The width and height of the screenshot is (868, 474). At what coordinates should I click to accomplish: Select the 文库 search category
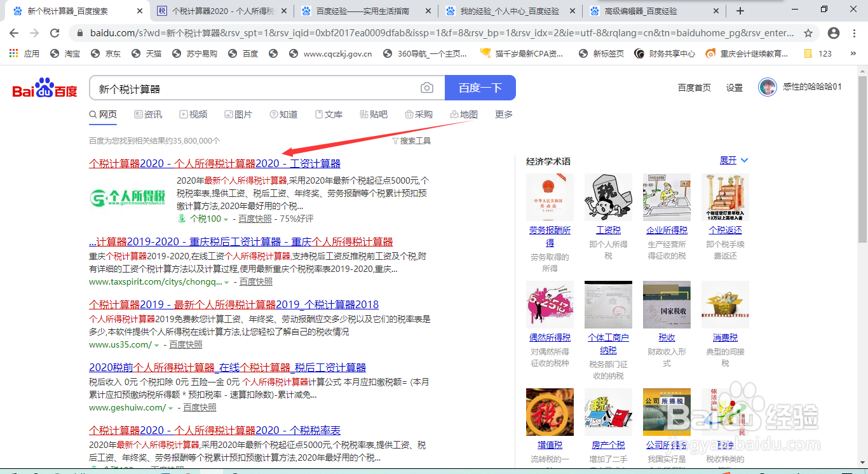click(329, 114)
